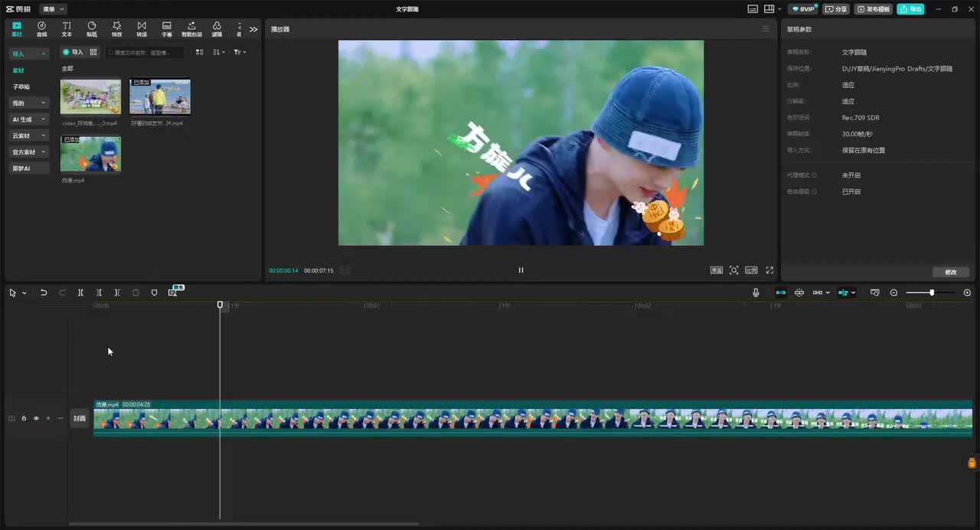Select the 素材 item in sidebar list

click(18, 70)
